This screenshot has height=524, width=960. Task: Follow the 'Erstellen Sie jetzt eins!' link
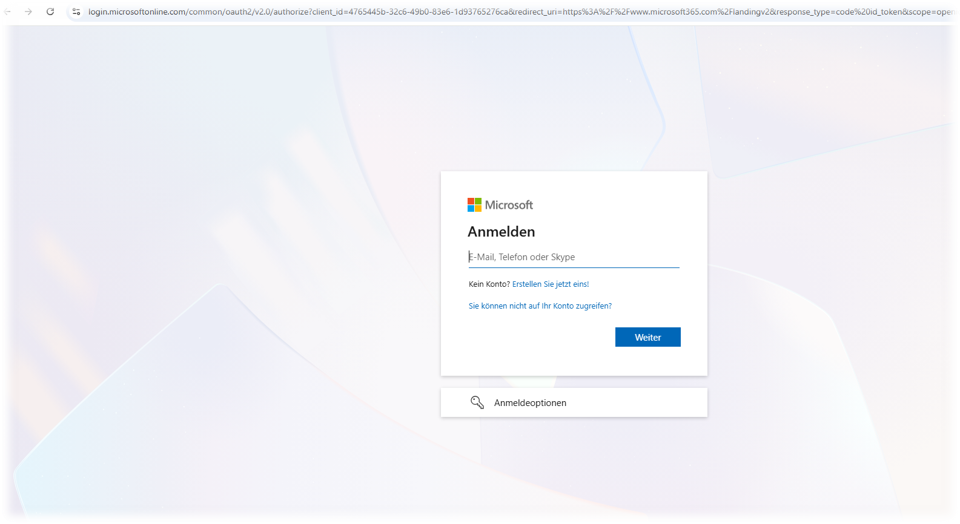550,284
